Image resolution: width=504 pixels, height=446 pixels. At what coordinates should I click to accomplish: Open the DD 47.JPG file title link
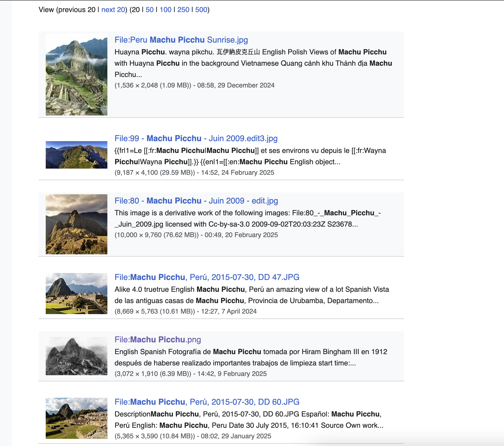click(207, 277)
